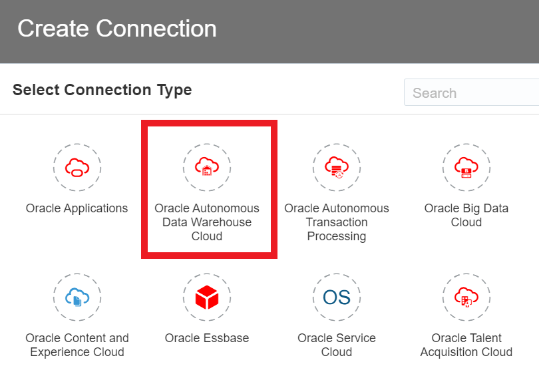Viewport: 539px width, 392px height.
Task: Click the "Oracle Autonomous Data Warehouse Cloud" label
Action: 207,222
